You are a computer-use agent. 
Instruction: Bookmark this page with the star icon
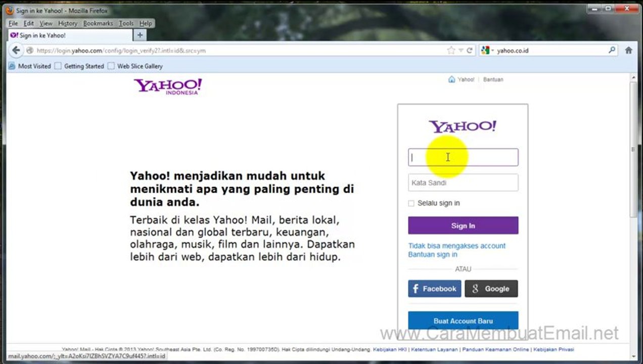451,50
